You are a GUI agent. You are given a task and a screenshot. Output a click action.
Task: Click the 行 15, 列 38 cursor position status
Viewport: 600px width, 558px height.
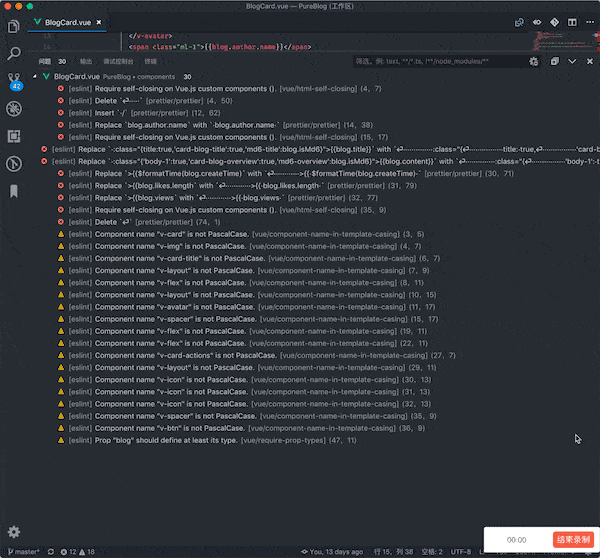tap(393, 551)
